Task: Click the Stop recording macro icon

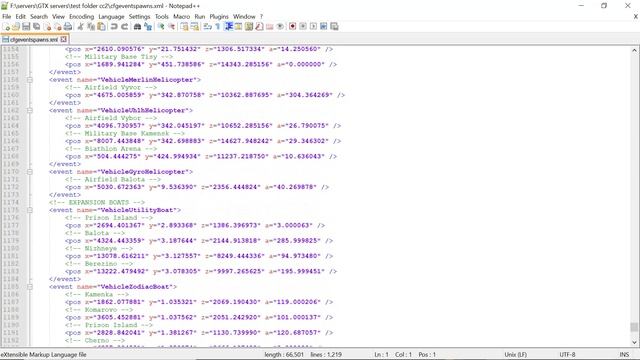Action: [303, 27]
